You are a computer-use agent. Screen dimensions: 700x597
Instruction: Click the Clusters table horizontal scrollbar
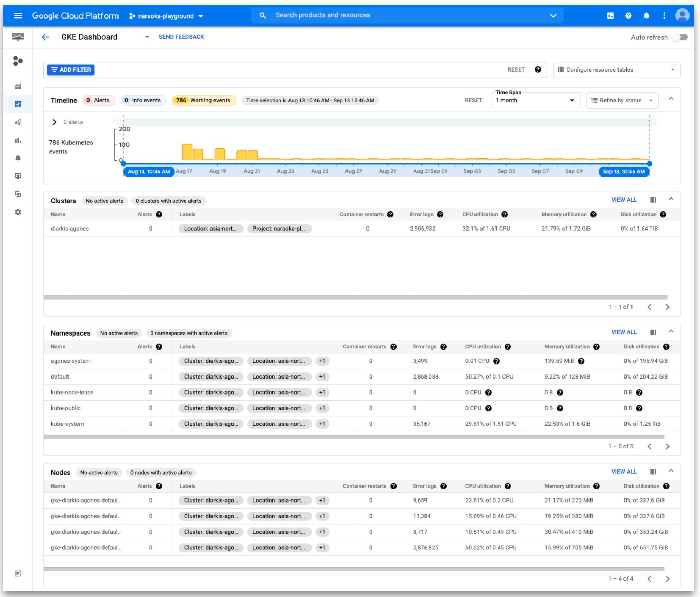[x=356, y=297]
